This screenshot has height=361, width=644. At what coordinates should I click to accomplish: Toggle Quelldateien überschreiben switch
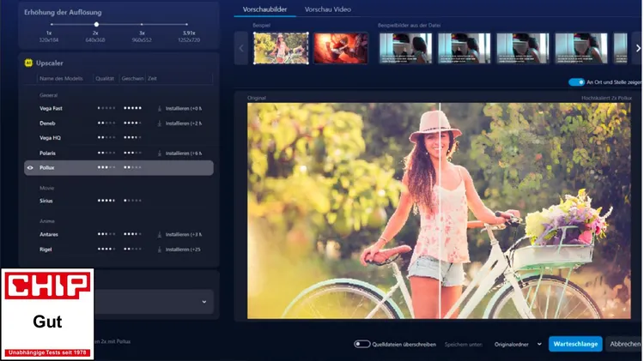coord(361,344)
